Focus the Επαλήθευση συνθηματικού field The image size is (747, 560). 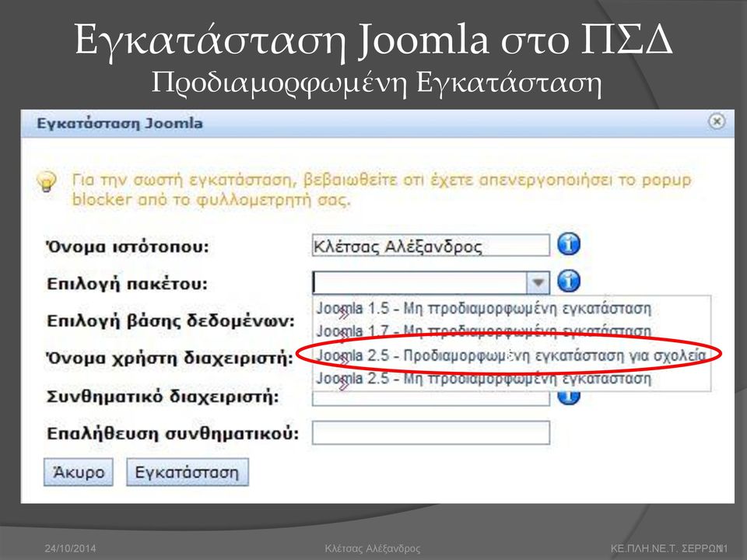(430, 432)
